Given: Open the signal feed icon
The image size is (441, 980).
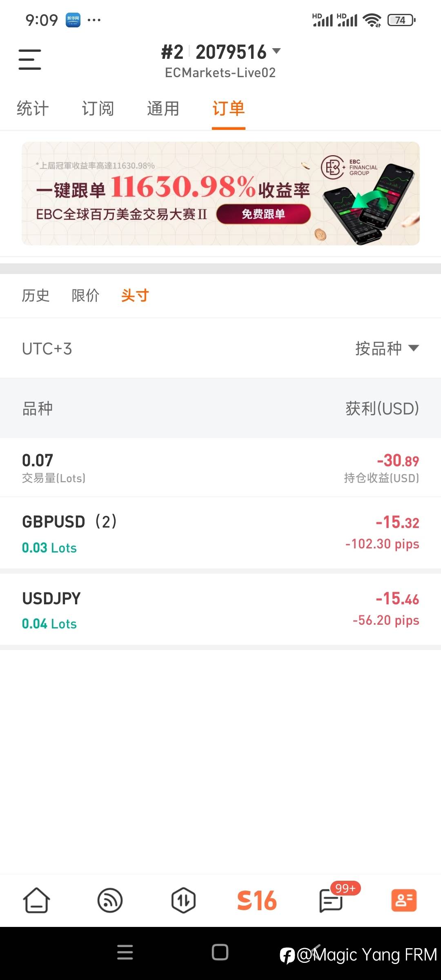Looking at the screenshot, I should coord(110,900).
